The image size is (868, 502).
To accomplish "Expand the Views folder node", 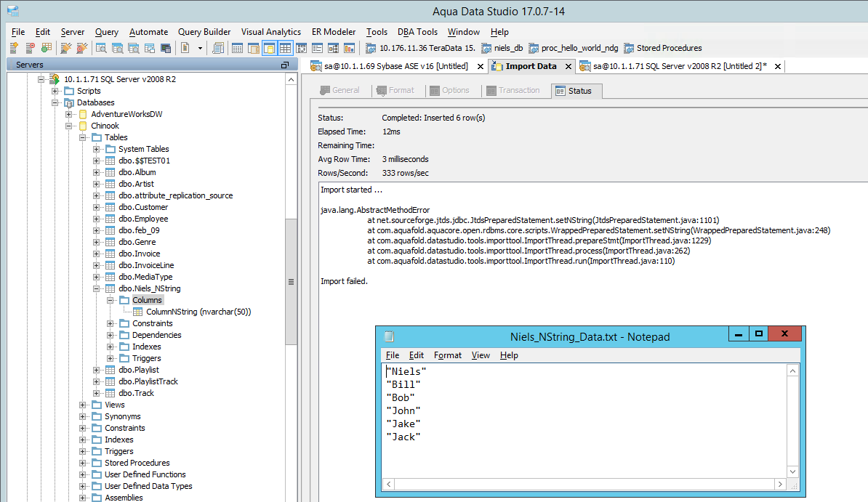I will [x=82, y=405].
